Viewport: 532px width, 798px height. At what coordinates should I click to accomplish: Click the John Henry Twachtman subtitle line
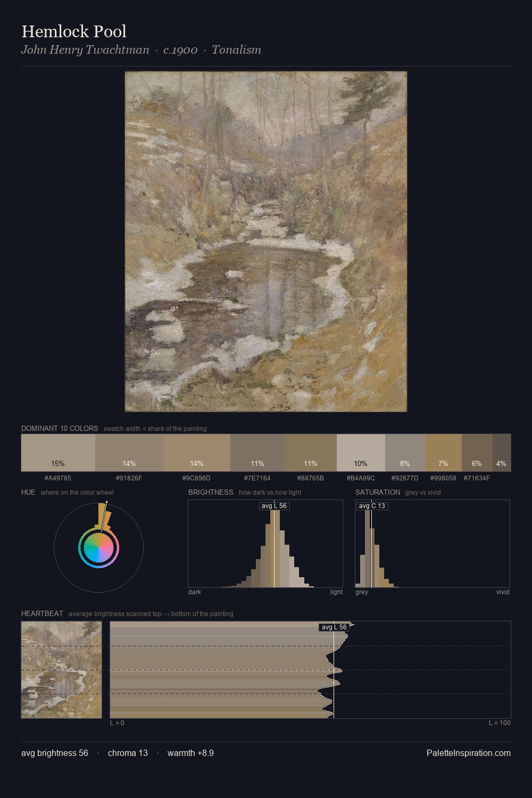[x=141, y=50]
